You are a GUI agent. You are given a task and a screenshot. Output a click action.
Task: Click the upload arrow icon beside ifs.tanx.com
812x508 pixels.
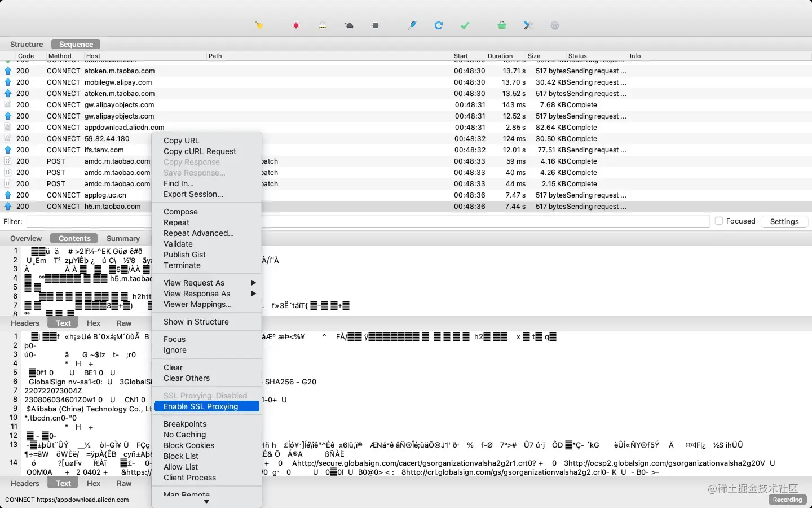(8, 150)
